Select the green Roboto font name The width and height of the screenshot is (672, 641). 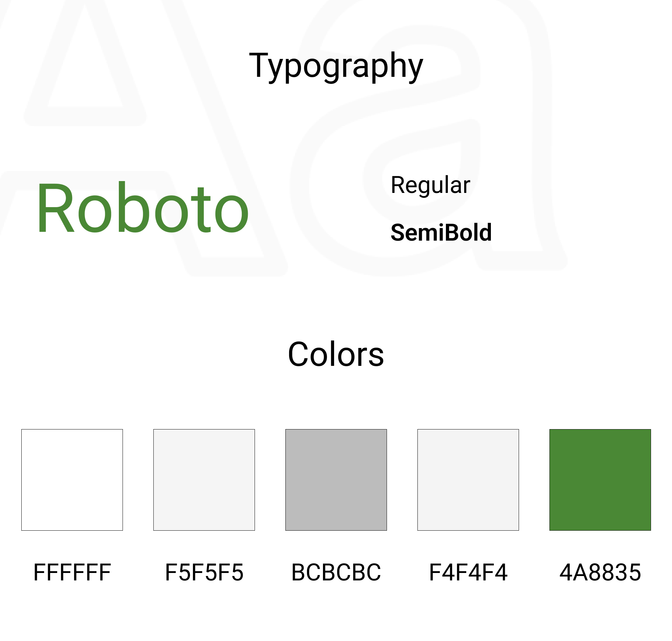[143, 208]
